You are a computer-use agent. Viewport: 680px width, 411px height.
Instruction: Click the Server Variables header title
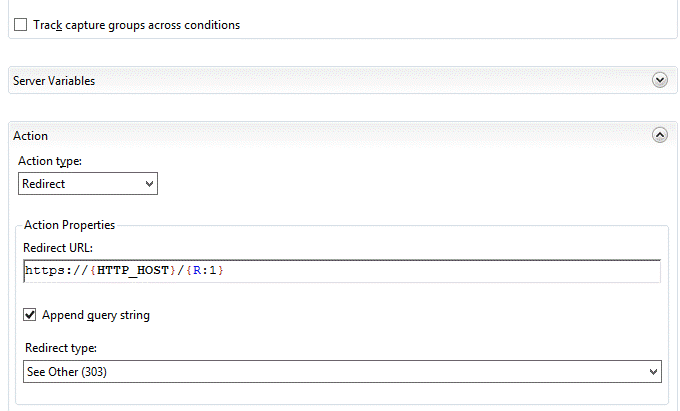coord(54,81)
